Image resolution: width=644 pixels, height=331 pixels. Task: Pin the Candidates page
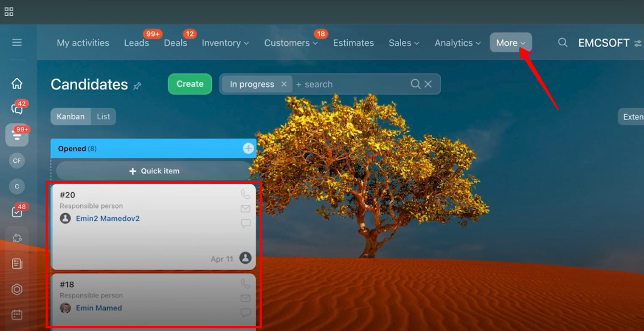click(x=137, y=86)
